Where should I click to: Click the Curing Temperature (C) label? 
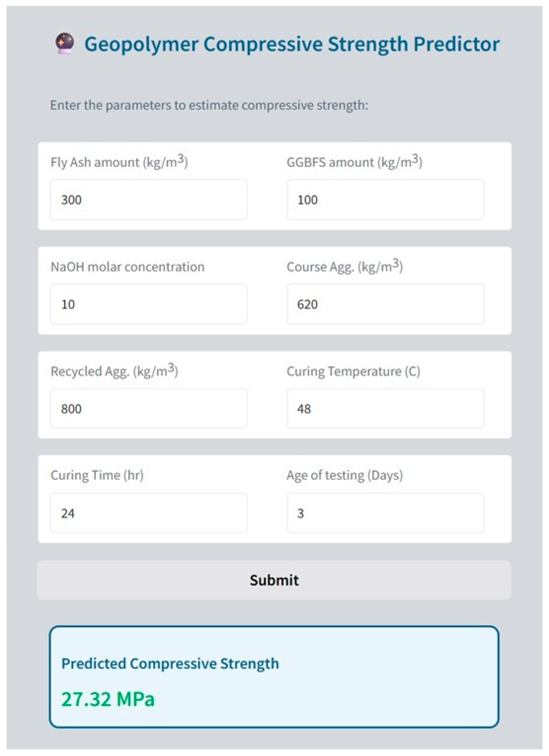[353, 371]
